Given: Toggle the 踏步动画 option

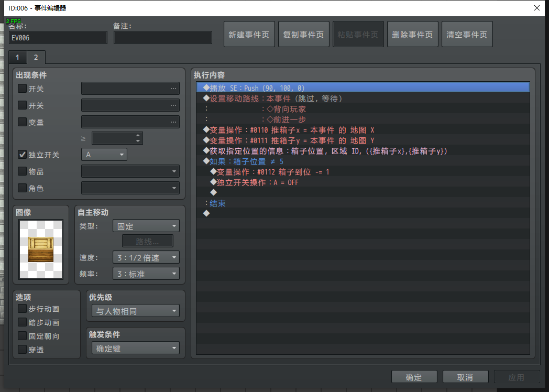Looking at the screenshot, I should pyautogui.click(x=22, y=322).
